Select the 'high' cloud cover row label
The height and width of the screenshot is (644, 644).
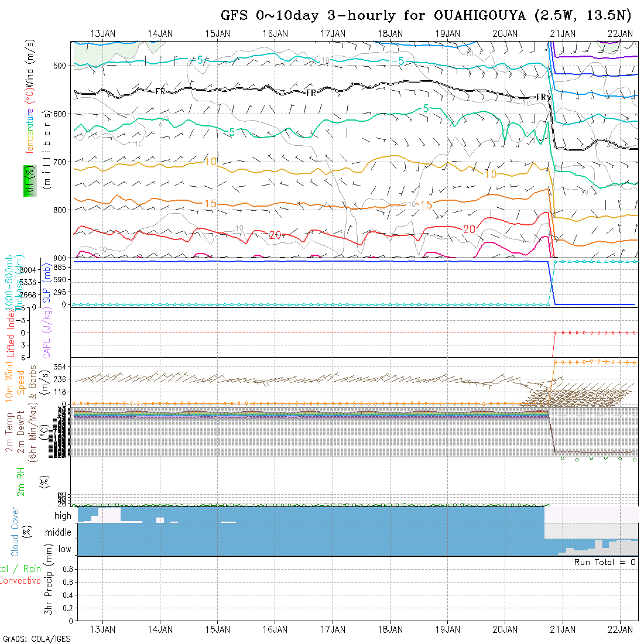(63, 516)
